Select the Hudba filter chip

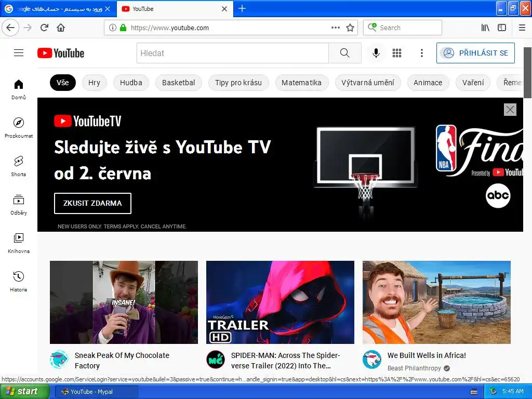pos(131,83)
